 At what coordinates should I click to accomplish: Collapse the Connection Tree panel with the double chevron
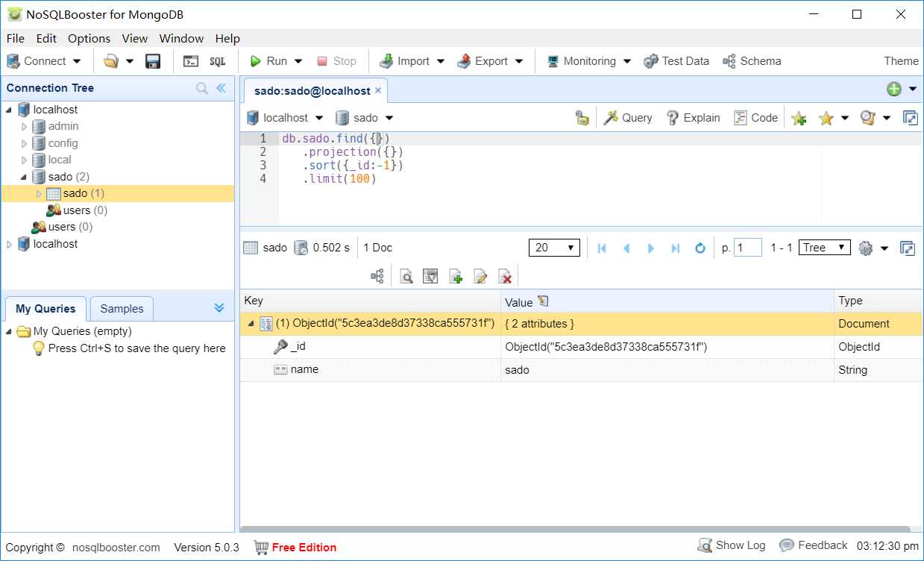[221, 88]
